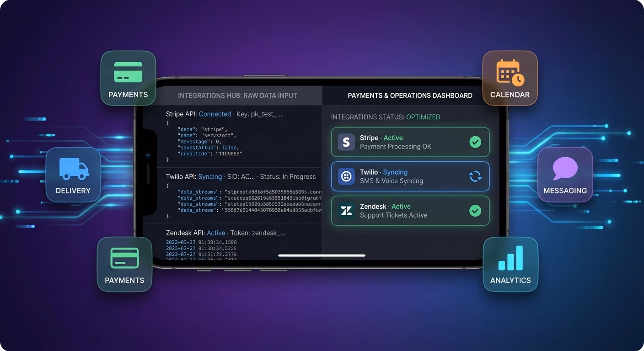Click the 'Syncing' status next to Twilio API

210,177
